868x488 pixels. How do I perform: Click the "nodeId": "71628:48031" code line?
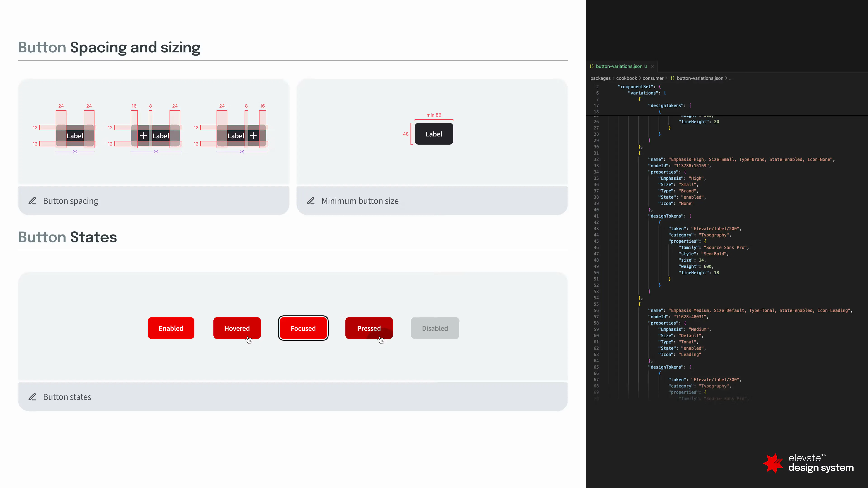(x=678, y=317)
